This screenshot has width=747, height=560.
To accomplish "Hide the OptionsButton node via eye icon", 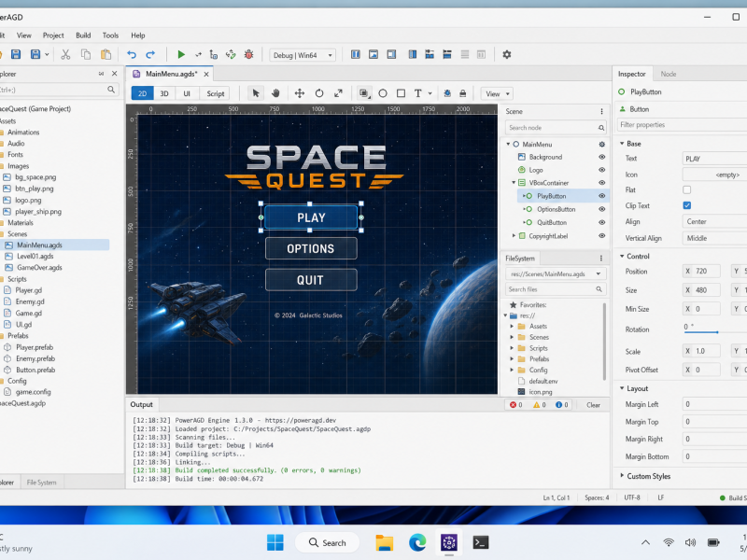I will (x=601, y=209).
